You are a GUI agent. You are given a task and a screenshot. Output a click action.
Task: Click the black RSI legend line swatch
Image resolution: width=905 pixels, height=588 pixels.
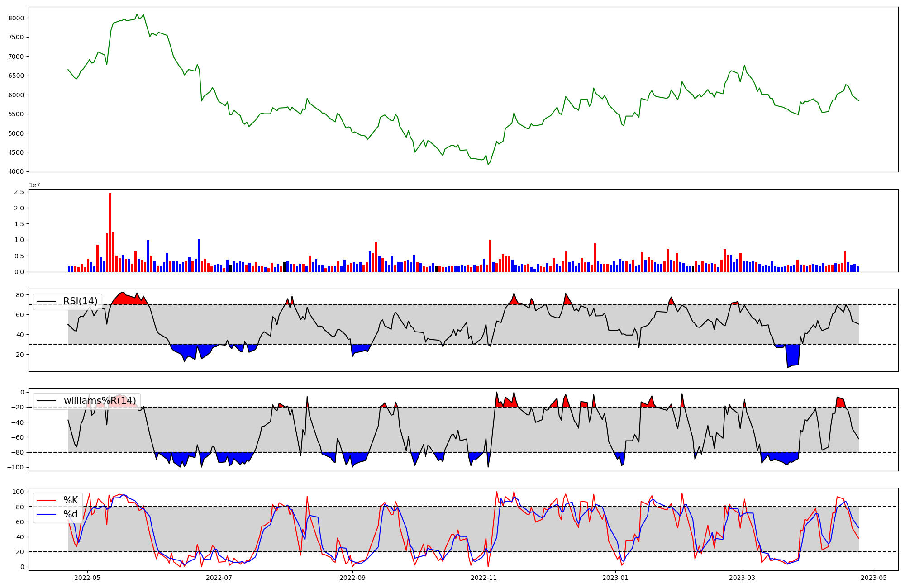click(x=47, y=301)
